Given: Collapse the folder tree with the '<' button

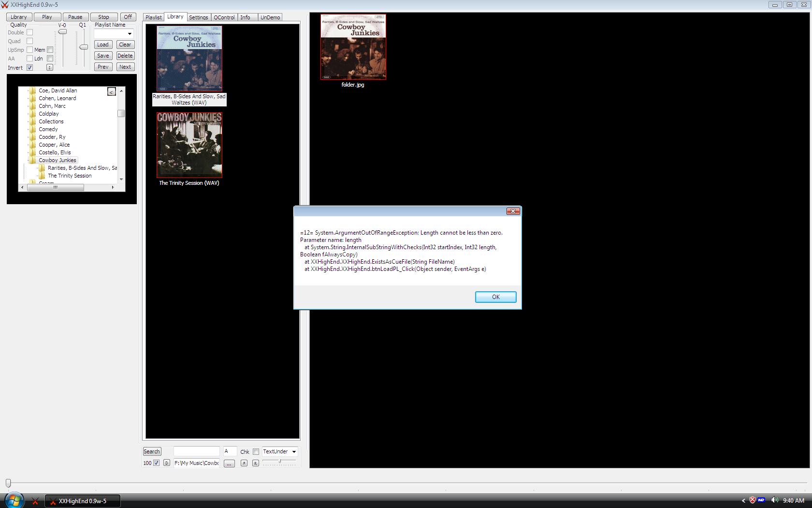Looking at the screenshot, I should coord(112,91).
